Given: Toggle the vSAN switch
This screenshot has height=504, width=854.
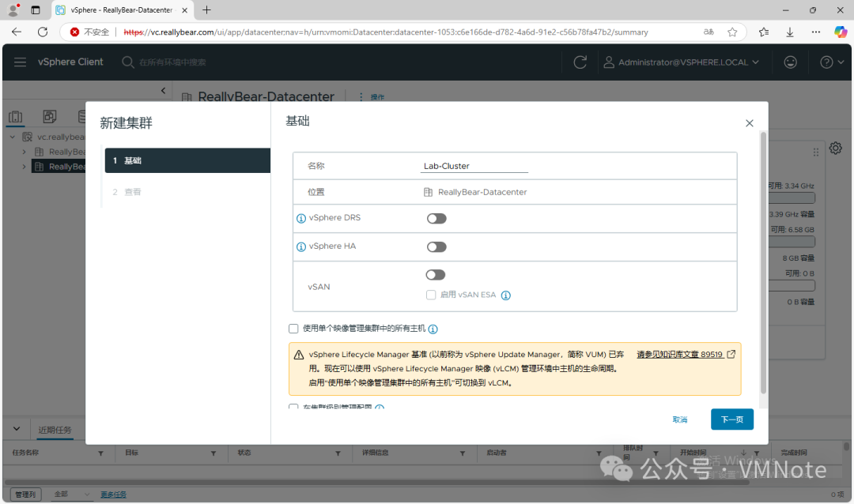Looking at the screenshot, I should coord(436,275).
